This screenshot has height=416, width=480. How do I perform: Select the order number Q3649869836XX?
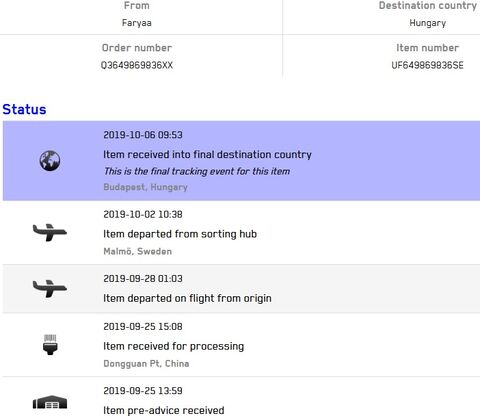pyautogui.click(x=137, y=65)
